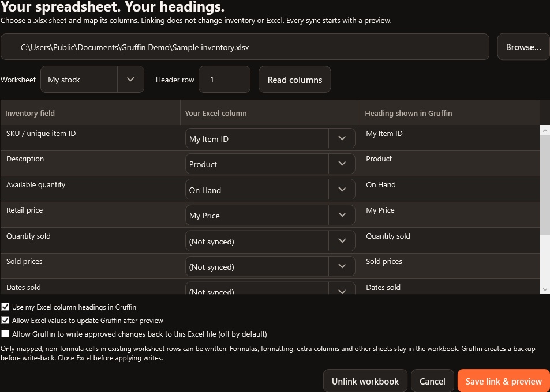Image resolution: width=550 pixels, height=392 pixels.
Task: Click the Product heading shown in Gruffin
Action: tap(379, 159)
